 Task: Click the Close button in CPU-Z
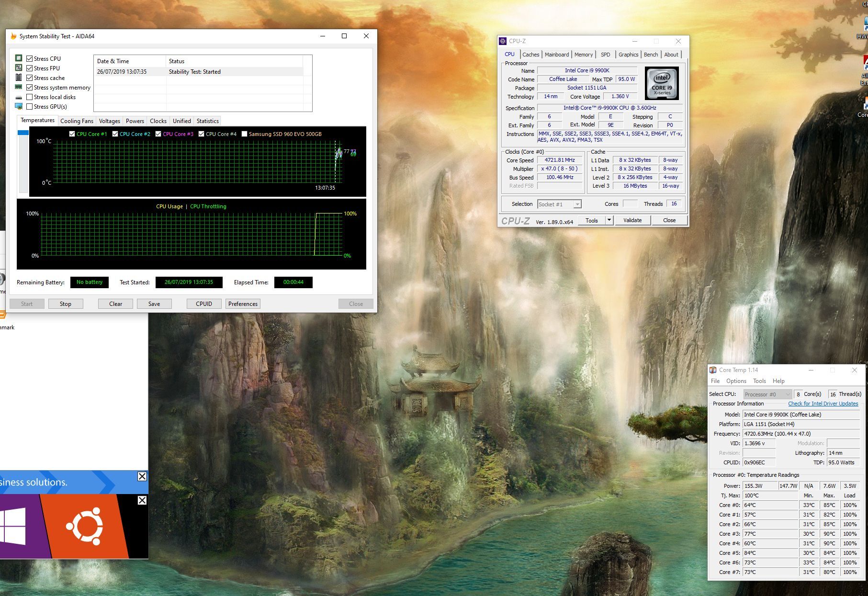pyautogui.click(x=669, y=220)
